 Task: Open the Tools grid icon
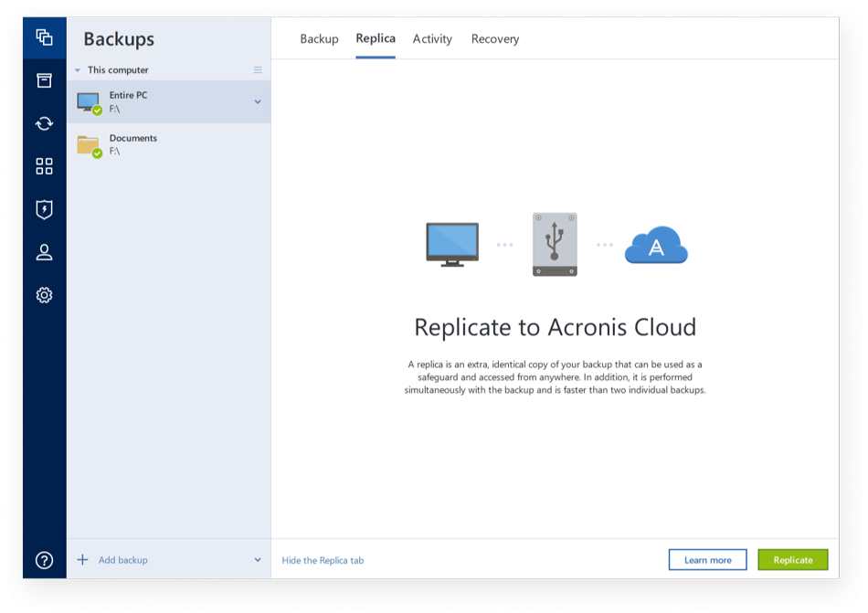[x=44, y=166]
